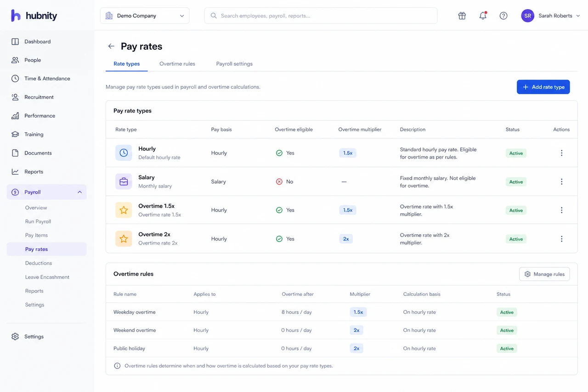Open Run Payroll submenu item
588x392 pixels.
(38, 222)
